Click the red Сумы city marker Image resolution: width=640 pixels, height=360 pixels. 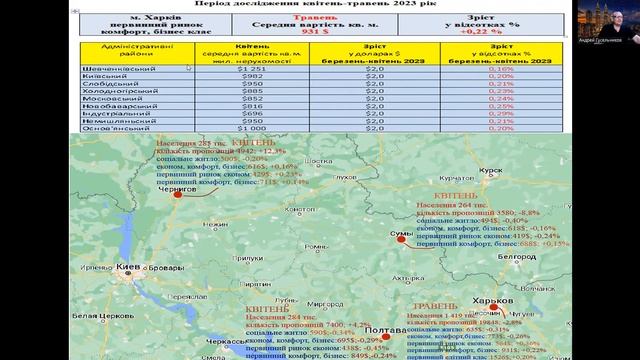[401, 239]
